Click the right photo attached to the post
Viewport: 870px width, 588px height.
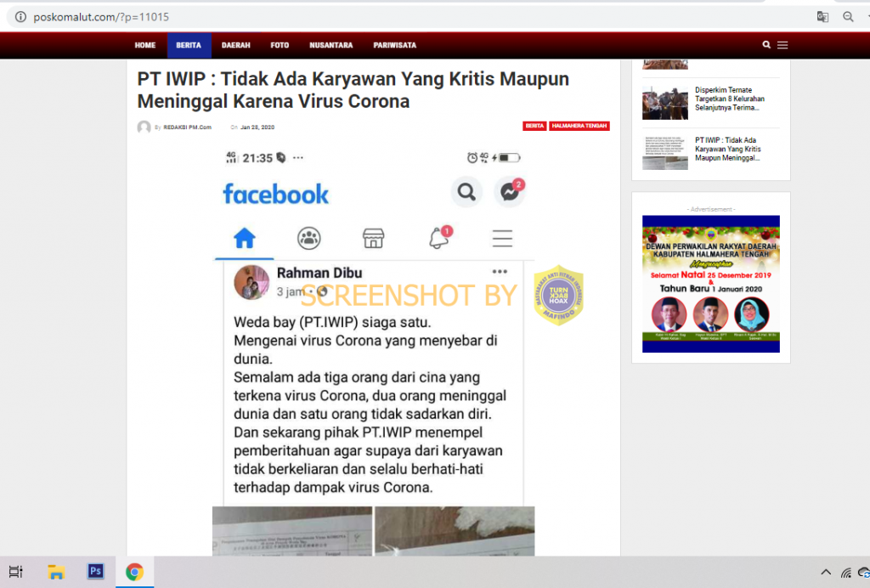455,531
